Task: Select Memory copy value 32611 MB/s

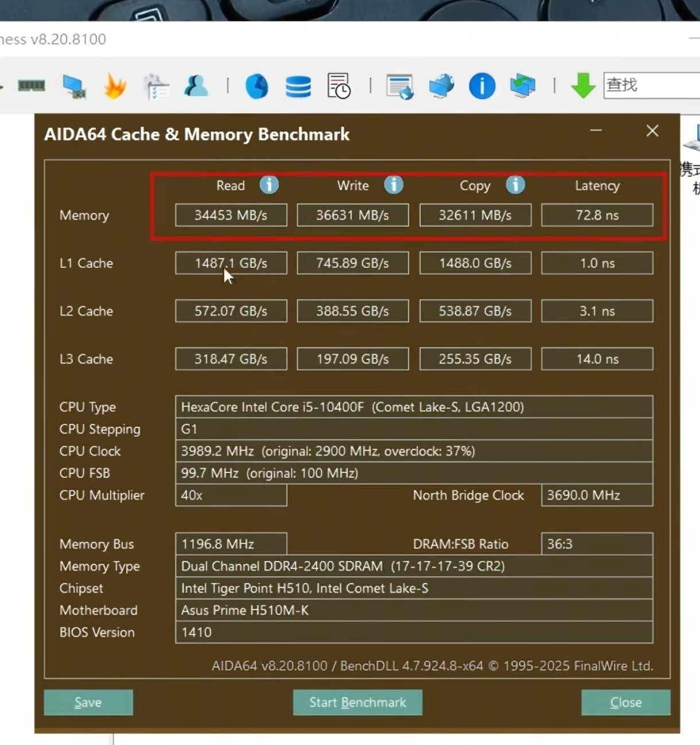Action: point(476,215)
